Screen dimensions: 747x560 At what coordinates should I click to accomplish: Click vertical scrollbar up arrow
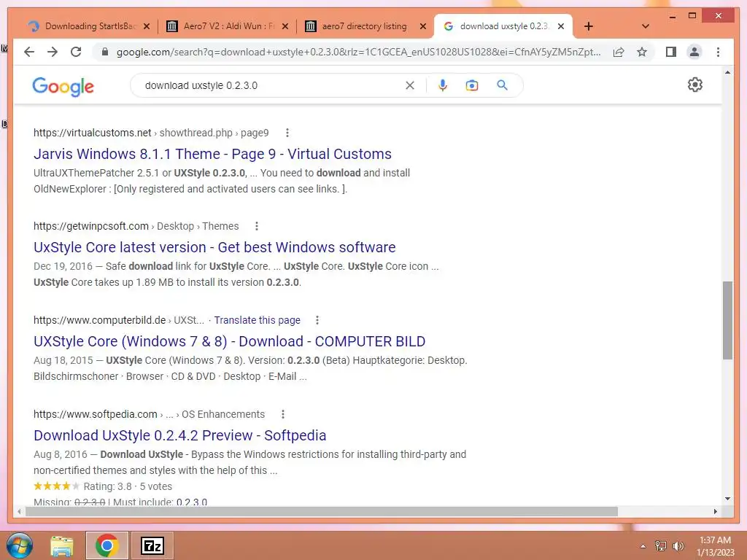tap(727, 72)
